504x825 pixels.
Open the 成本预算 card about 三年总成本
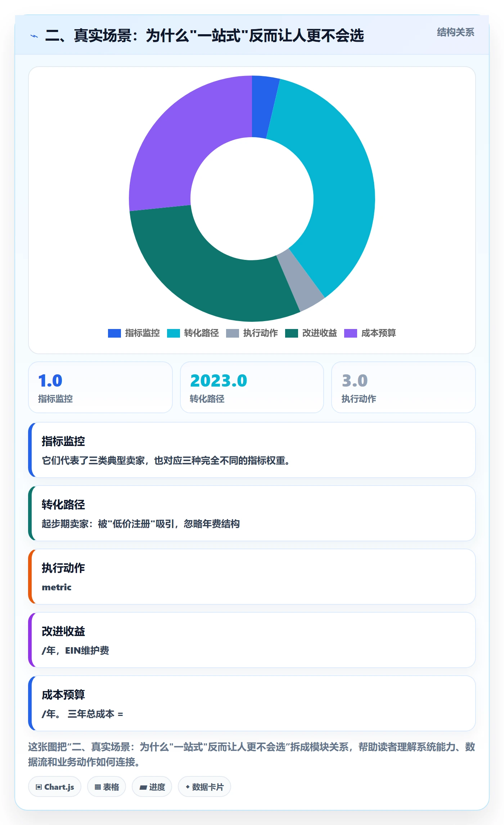point(252,703)
